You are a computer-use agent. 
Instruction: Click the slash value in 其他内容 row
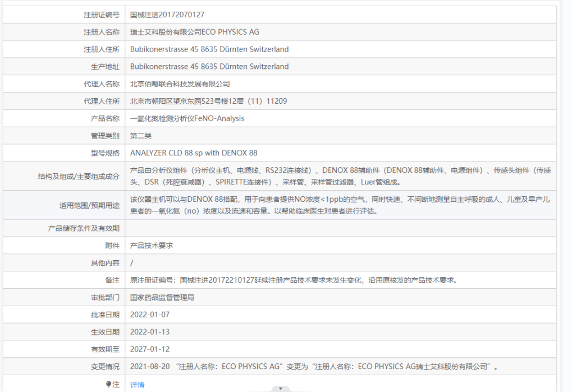[132, 262]
